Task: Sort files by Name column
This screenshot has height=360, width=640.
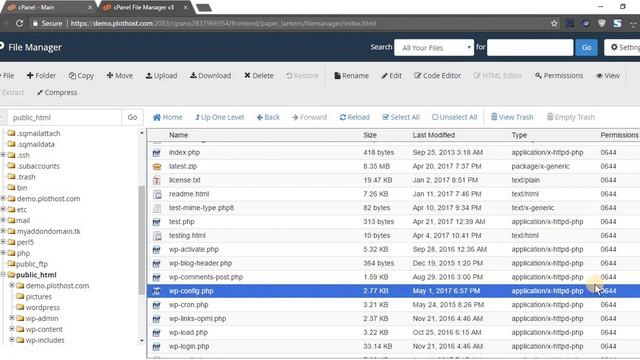Action: [x=178, y=135]
